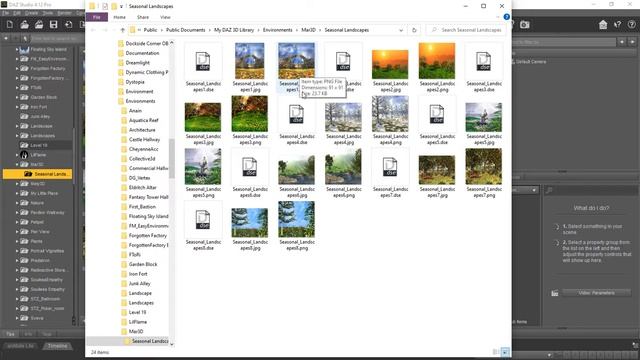Screen dimensions: 640x360
Task: Click Search Seasonal Landscapes field
Action: tap(467, 30)
